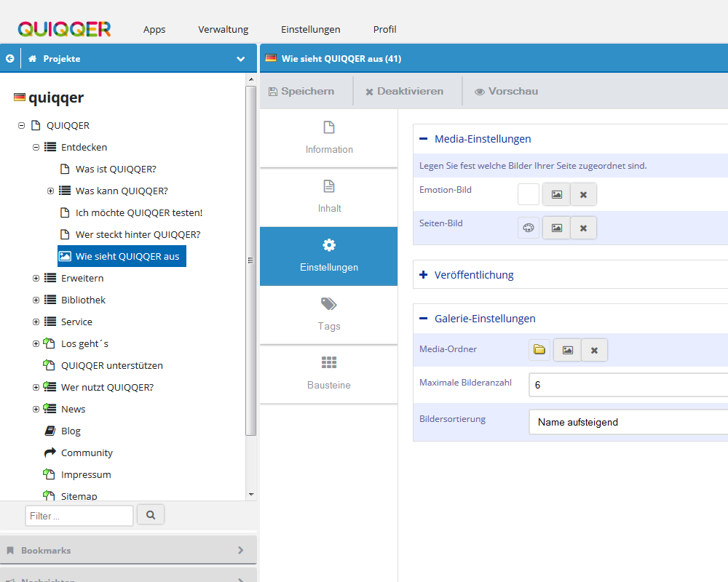Click the list icon of Bibliothek
Image resolution: width=728 pixels, height=582 pixels.
click(50, 300)
